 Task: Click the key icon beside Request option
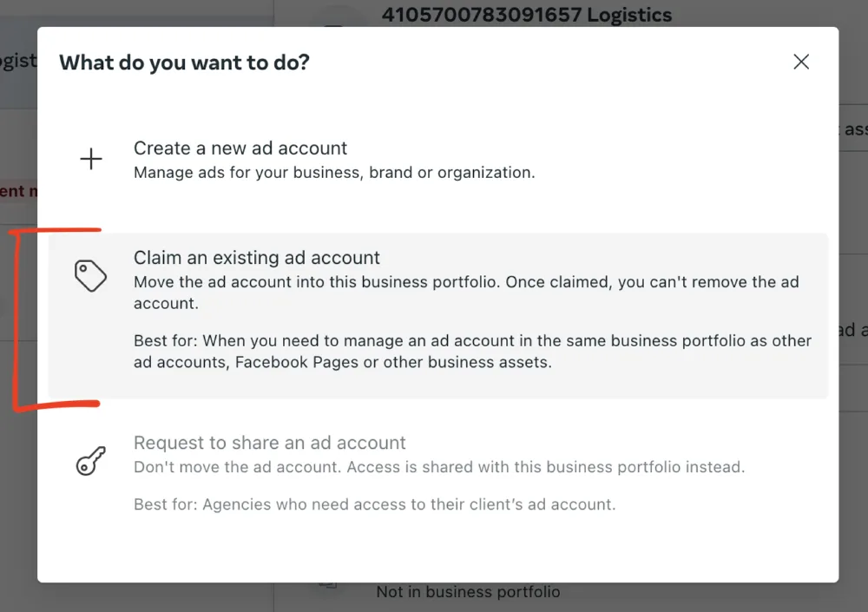tap(90, 461)
